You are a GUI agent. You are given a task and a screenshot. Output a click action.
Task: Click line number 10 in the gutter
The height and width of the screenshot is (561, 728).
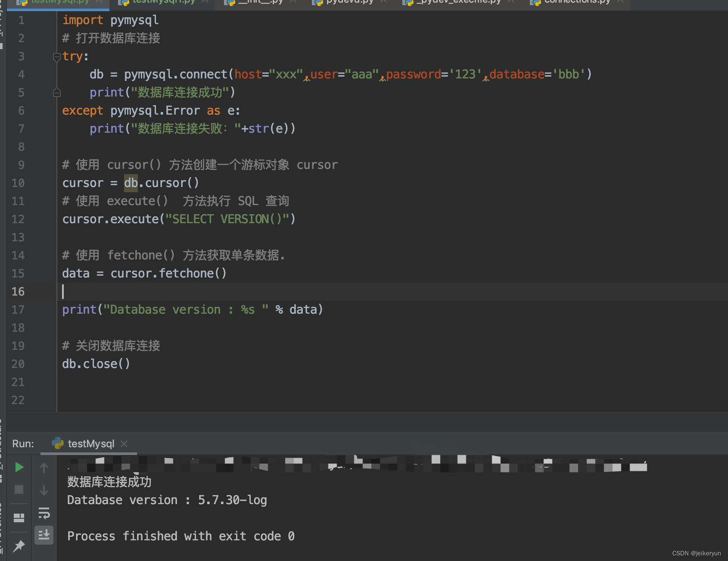coord(18,183)
